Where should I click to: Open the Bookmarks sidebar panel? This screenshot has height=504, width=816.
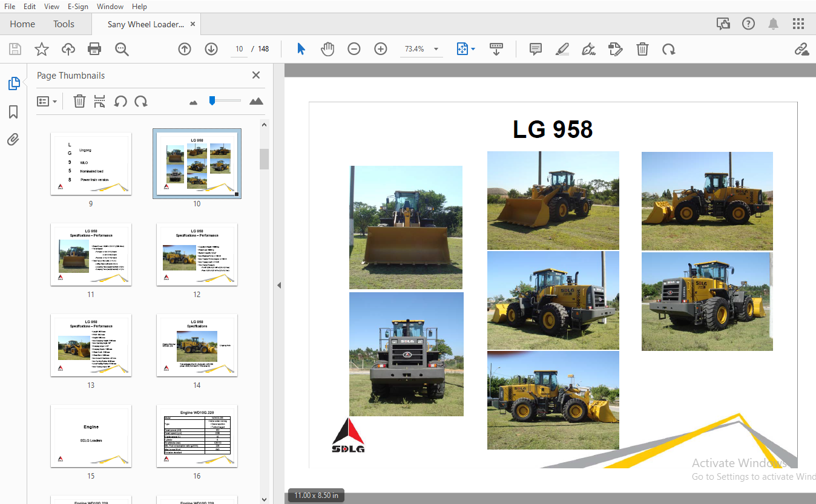pos(13,112)
